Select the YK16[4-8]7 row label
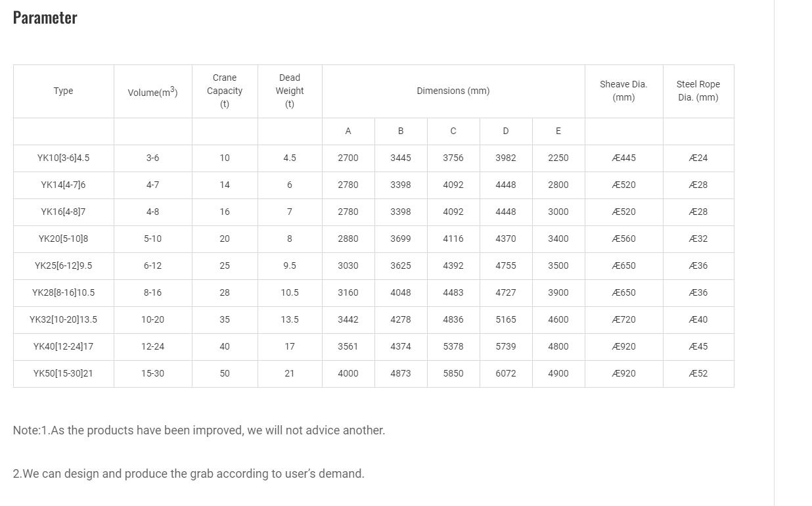This screenshot has width=812, height=506. point(63,212)
